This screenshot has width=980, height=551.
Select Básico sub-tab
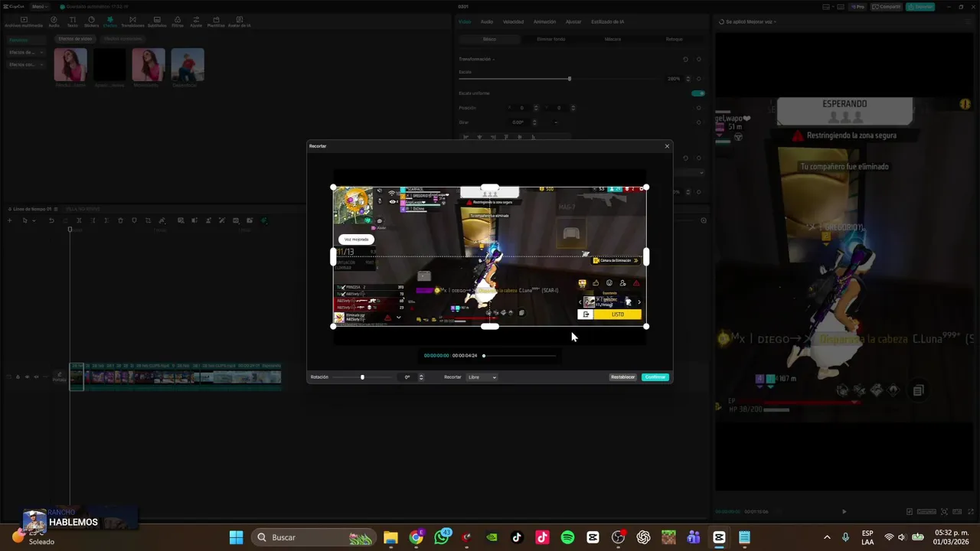tap(489, 39)
